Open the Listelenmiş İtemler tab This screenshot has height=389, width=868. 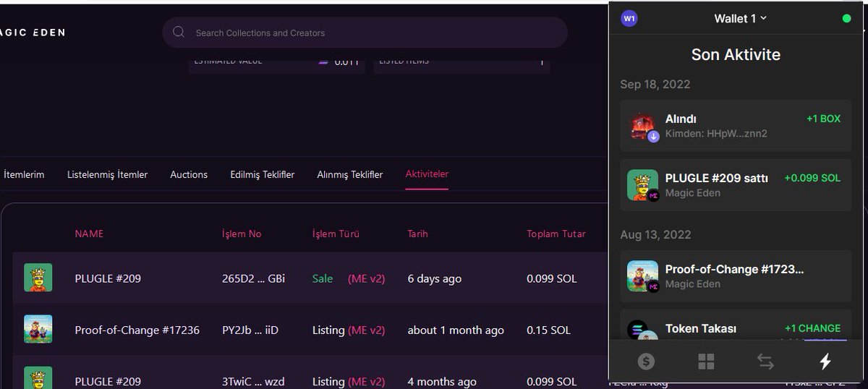[107, 174]
